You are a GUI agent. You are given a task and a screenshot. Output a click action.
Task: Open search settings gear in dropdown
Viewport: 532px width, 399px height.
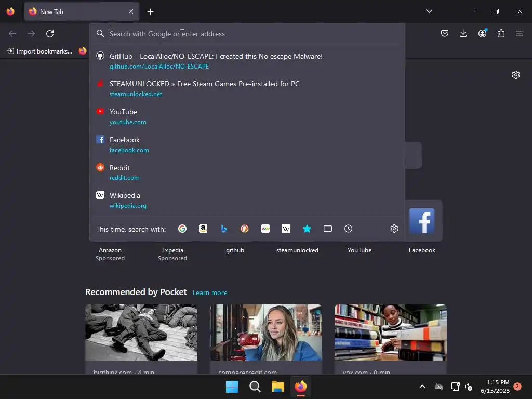pos(394,229)
